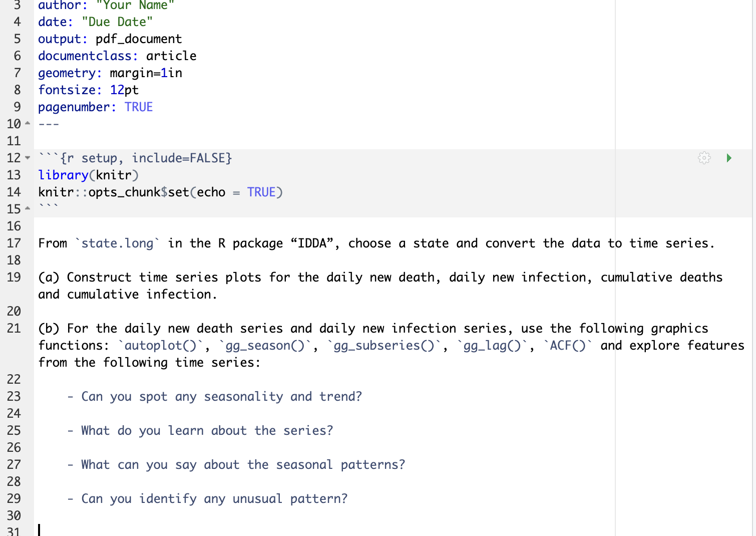Open setup chunk options gear icon
Viewport: 756px width, 536px height.
pyautogui.click(x=704, y=158)
